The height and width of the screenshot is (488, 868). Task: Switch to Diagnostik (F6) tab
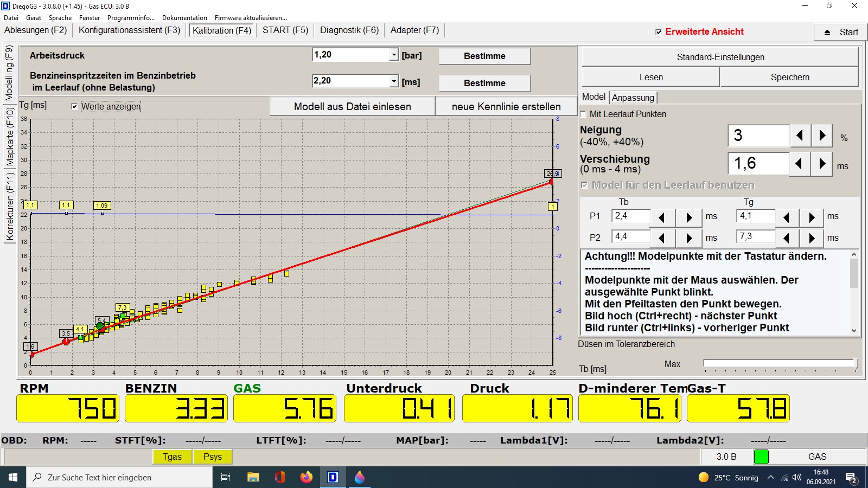tap(349, 30)
